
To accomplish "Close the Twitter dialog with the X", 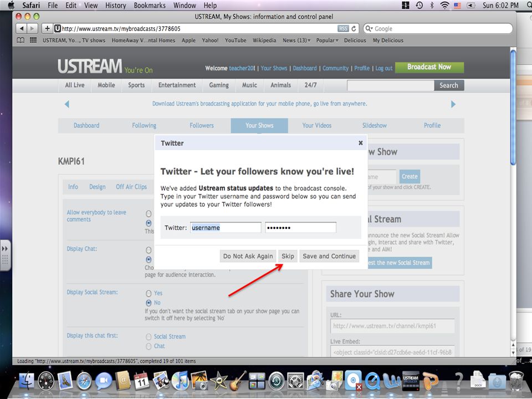I will [x=361, y=143].
